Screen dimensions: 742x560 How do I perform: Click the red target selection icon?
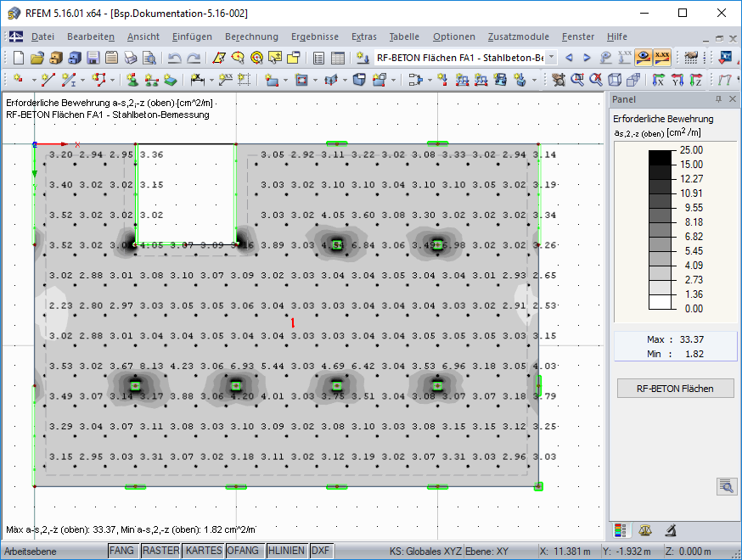coord(256,58)
